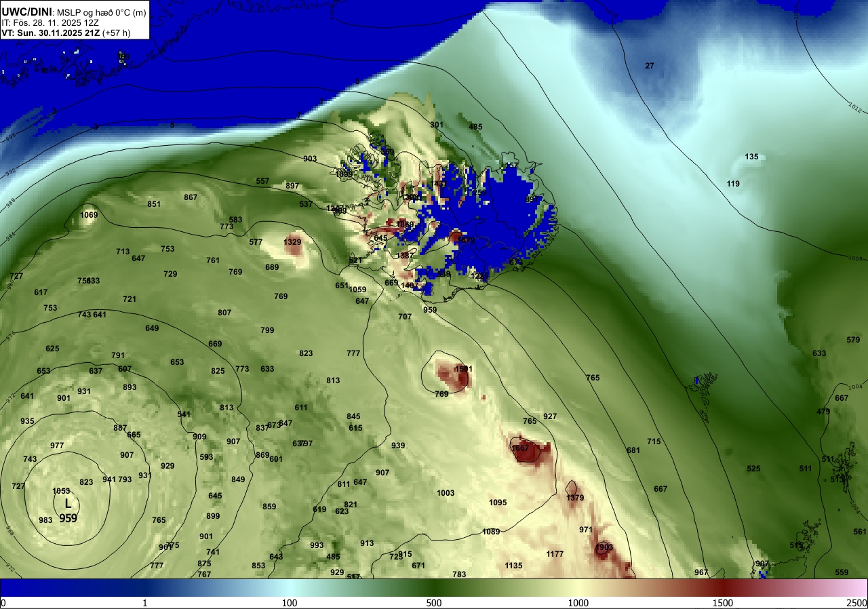Click the height value '1053' near the low
This screenshot has width=868, height=609.
(62, 491)
